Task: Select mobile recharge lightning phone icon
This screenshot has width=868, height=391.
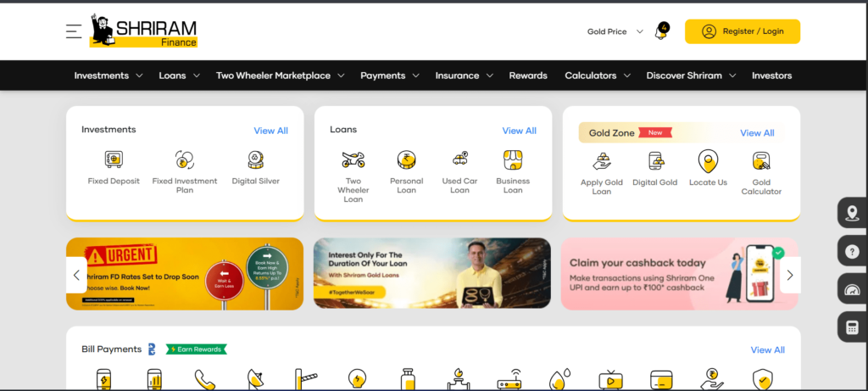Action: pyautogui.click(x=103, y=379)
